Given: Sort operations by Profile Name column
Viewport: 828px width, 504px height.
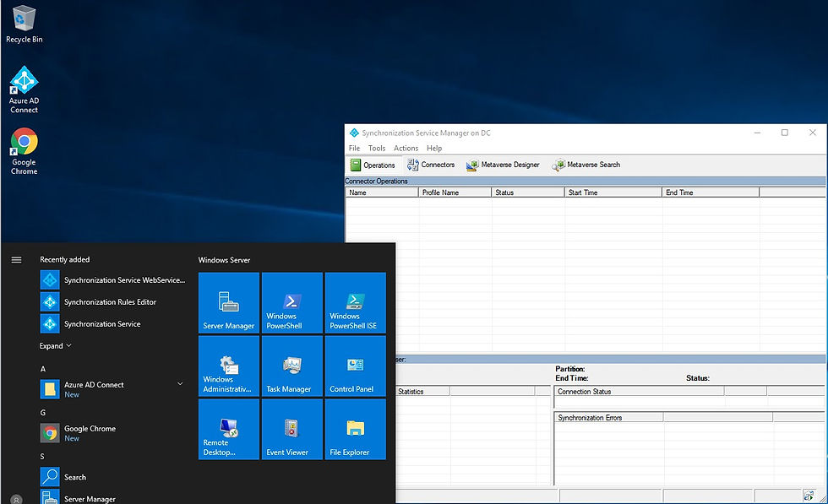Looking at the screenshot, I should pos(455,192).
